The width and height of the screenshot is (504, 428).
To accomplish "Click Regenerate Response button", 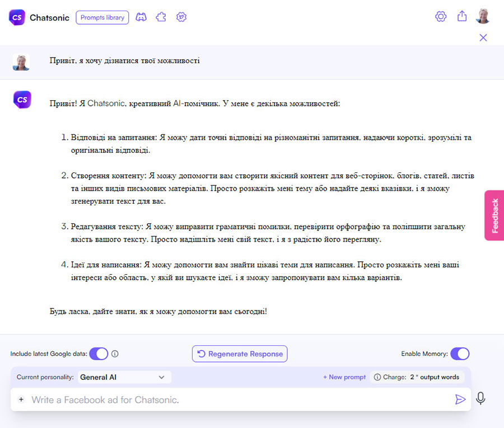I will 240,354.
